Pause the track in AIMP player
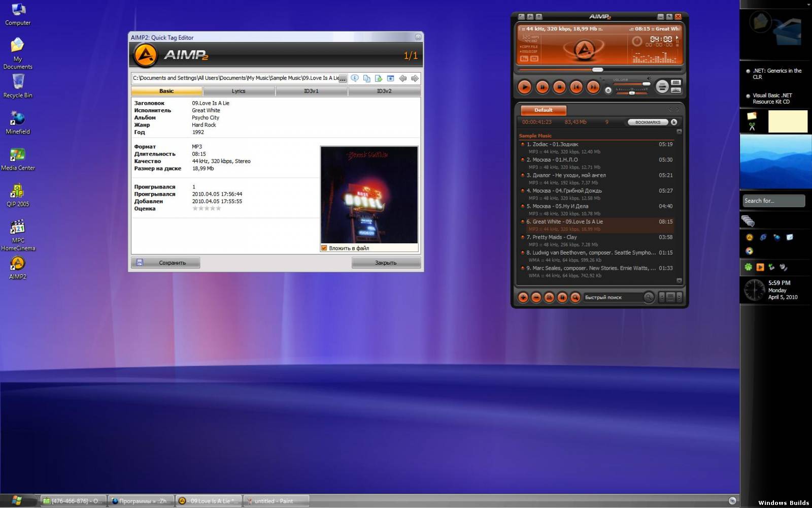812x508 pixels. point(542,87)
